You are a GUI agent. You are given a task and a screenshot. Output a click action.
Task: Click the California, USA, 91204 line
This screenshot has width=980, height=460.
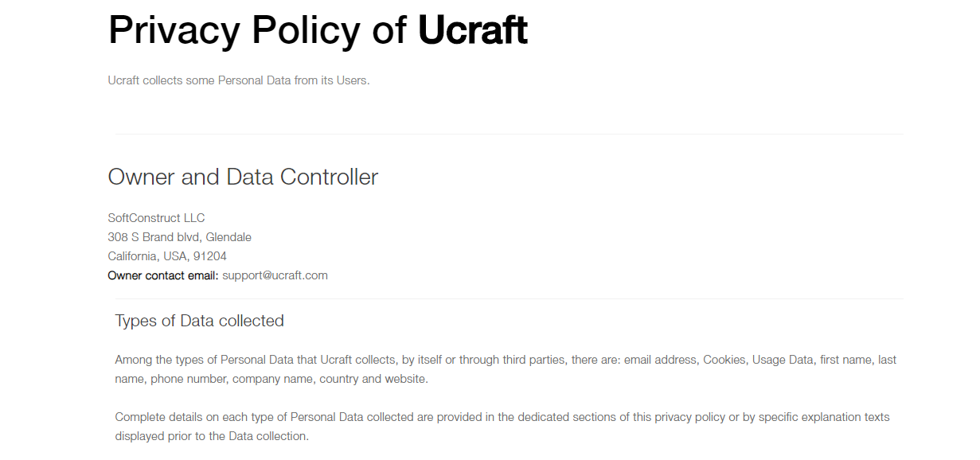tap(167, 256)
